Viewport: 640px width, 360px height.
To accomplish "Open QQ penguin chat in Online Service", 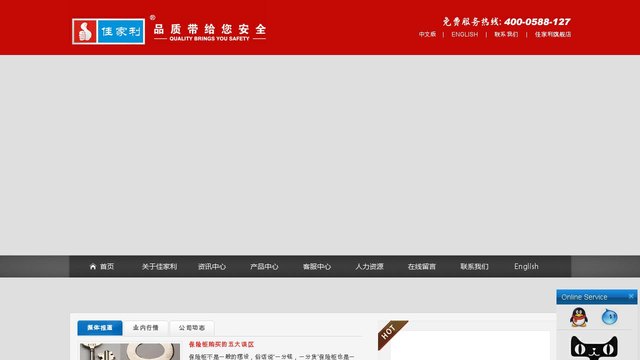I will point(579,317).
